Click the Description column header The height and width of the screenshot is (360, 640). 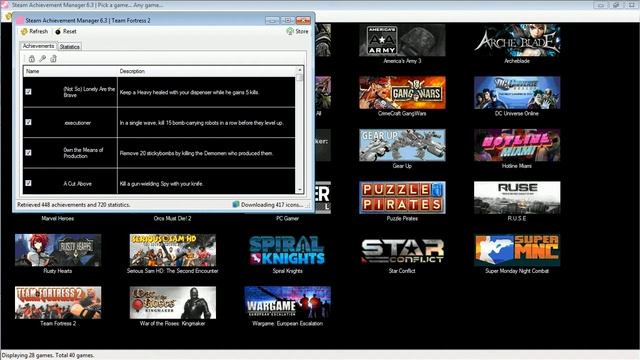[206, 71]
